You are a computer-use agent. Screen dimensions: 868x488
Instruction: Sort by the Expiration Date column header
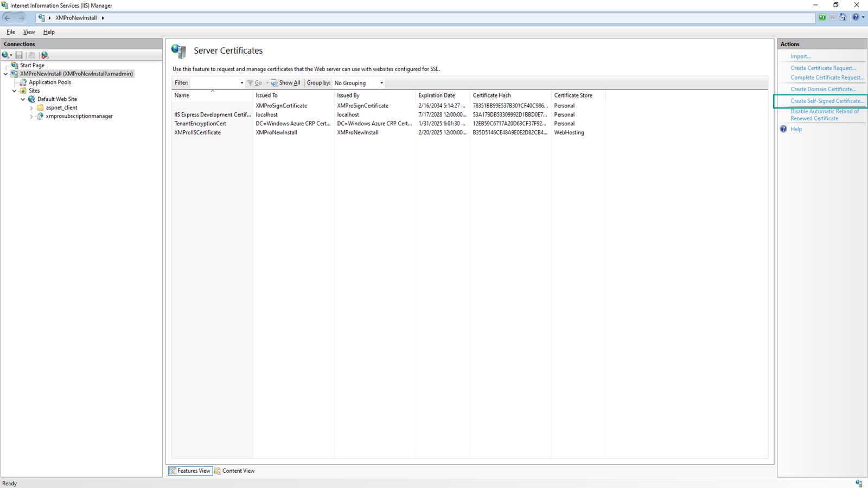click(x=443, y=95)
